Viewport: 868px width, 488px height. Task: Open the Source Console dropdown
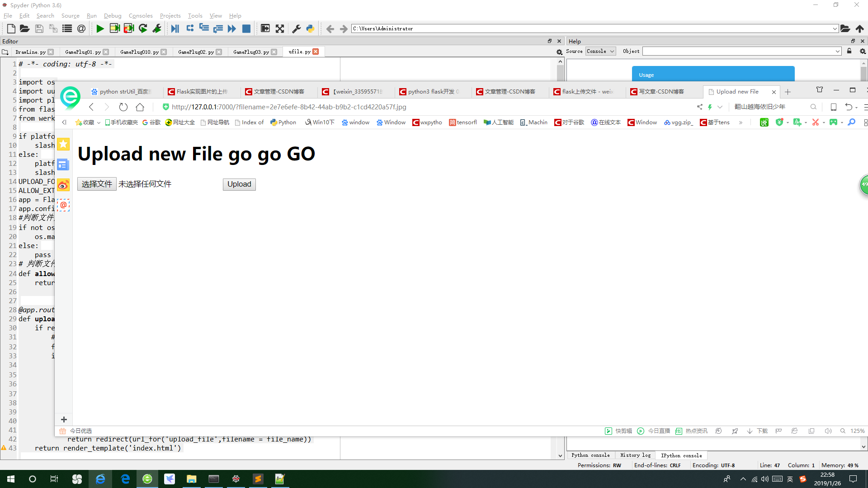pos(600,51)
